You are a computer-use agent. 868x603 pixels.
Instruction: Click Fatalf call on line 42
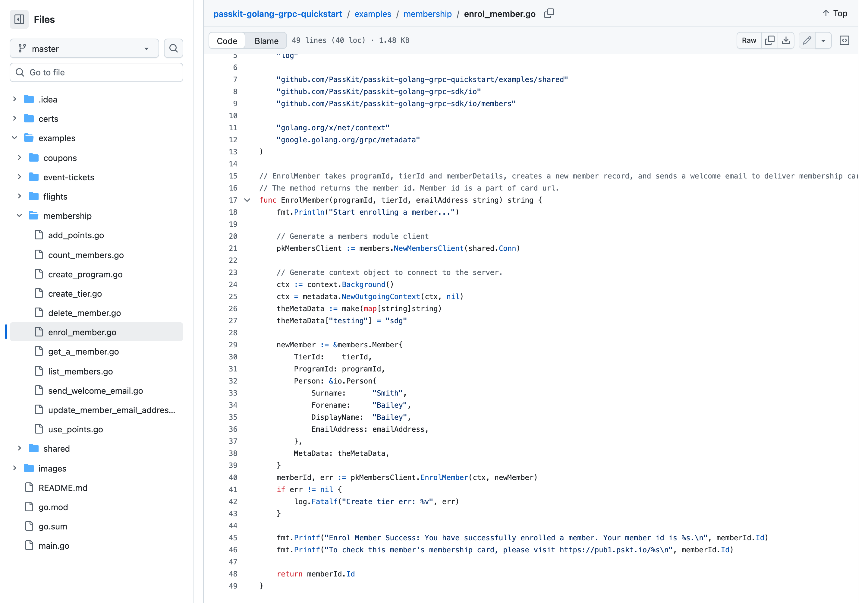(x=325, y=501)
